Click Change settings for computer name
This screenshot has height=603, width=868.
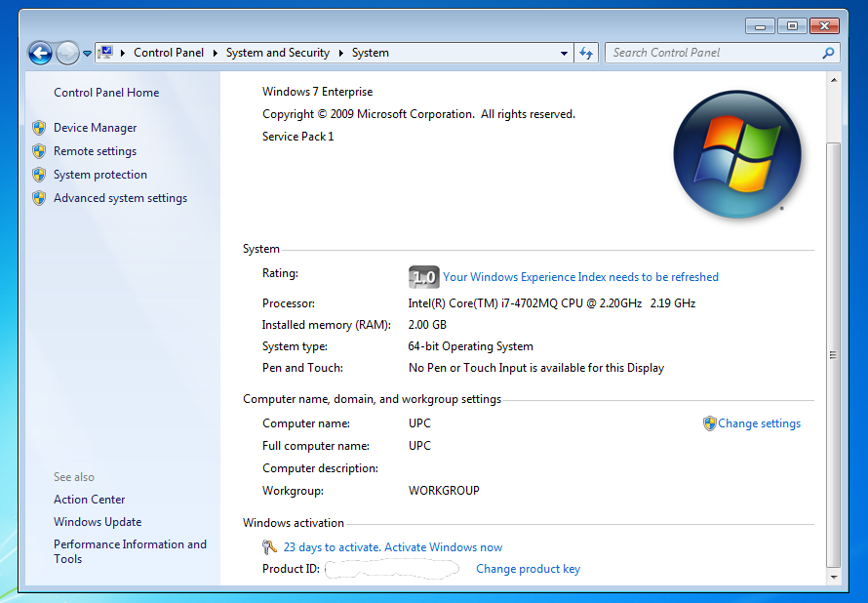click(x=759, y=423)
